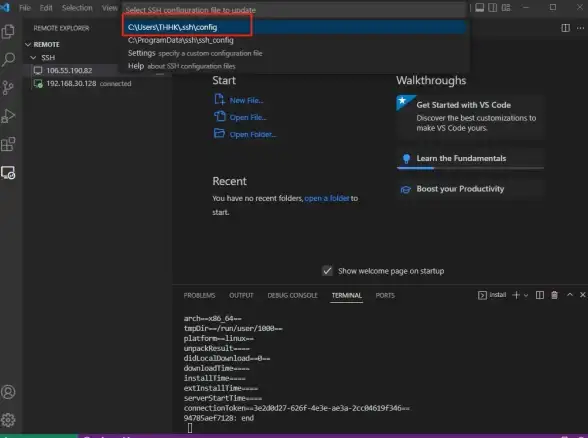Viewport: 588px width, 438px height.
Task: Open editor More Actions ellipsis
Action: coord(580,28)
